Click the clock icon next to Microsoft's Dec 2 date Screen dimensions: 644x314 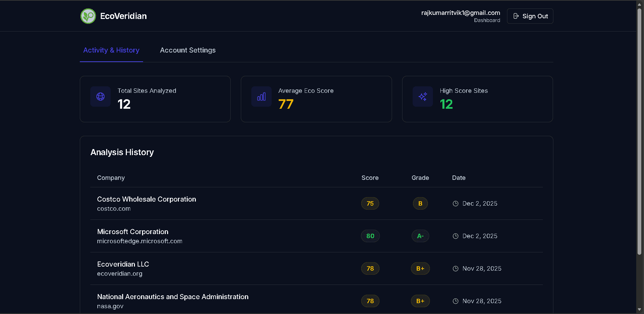455,236
